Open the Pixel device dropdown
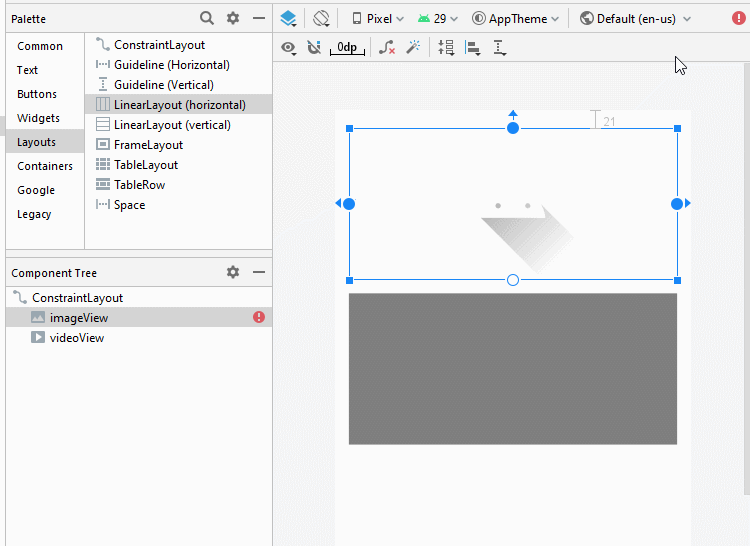The height and width of the screenshot is (546, 750). coord(378,19)
